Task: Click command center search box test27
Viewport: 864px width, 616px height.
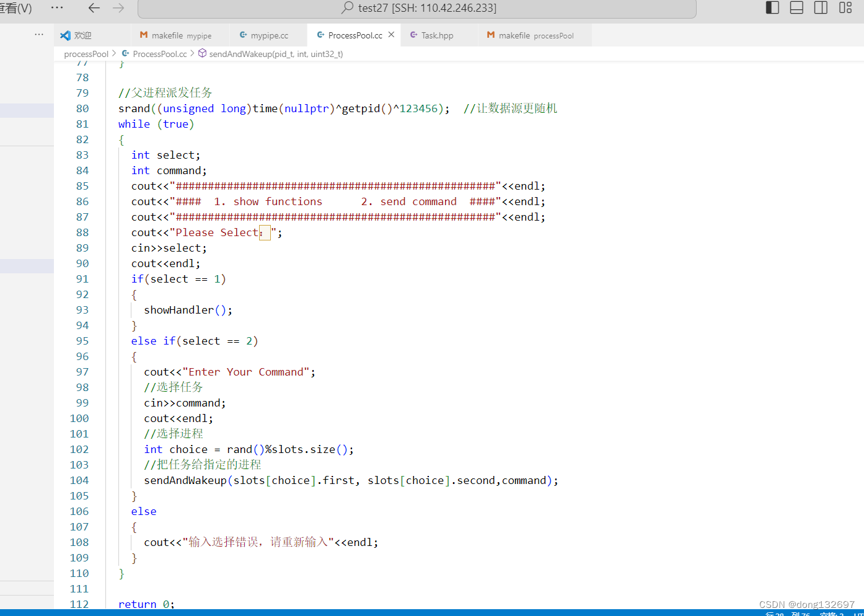Action: pos(417,8)
